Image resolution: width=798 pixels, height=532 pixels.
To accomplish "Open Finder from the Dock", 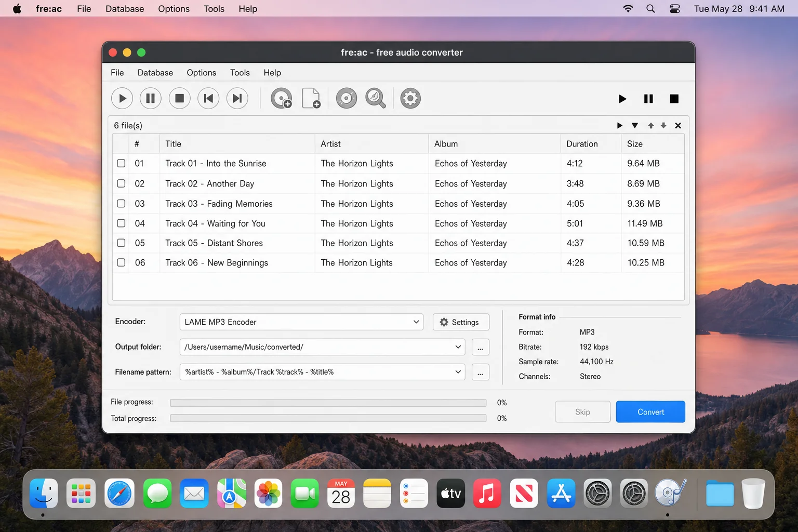I will click(x=44, y=494).
